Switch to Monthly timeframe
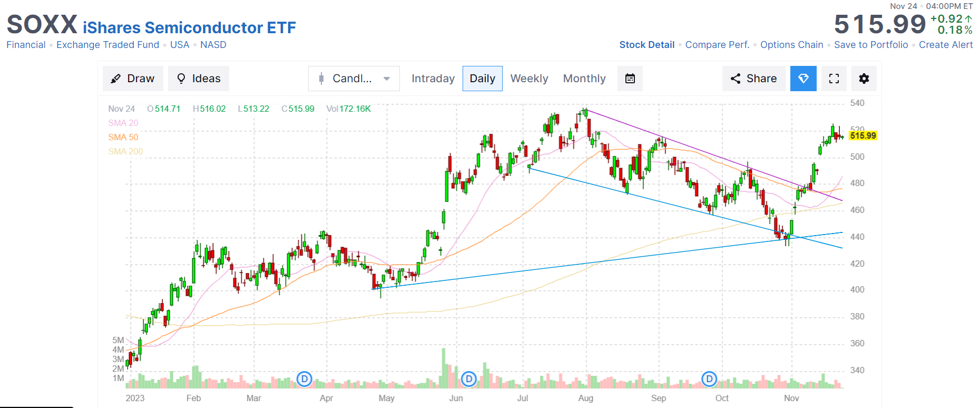 pyautogui.click(x=584, y=79)
